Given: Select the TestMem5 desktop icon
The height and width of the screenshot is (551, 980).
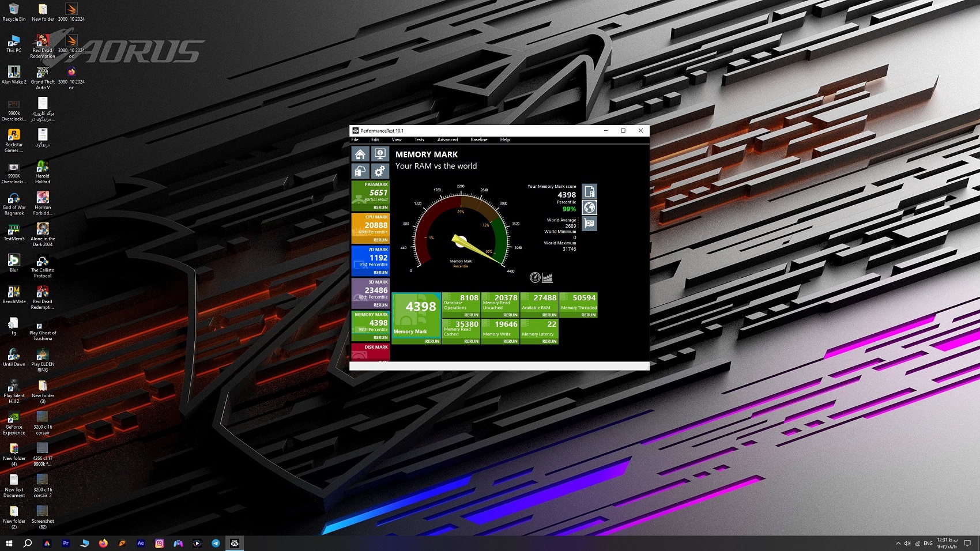Looking at the screenshot, I should [14, 232].
